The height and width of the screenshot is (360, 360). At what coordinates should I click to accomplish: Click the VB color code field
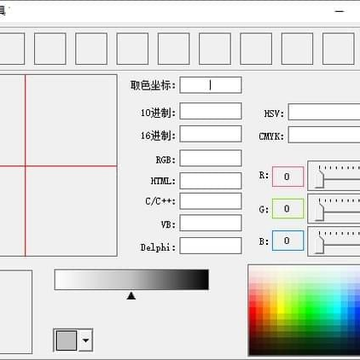click(210, 223)
